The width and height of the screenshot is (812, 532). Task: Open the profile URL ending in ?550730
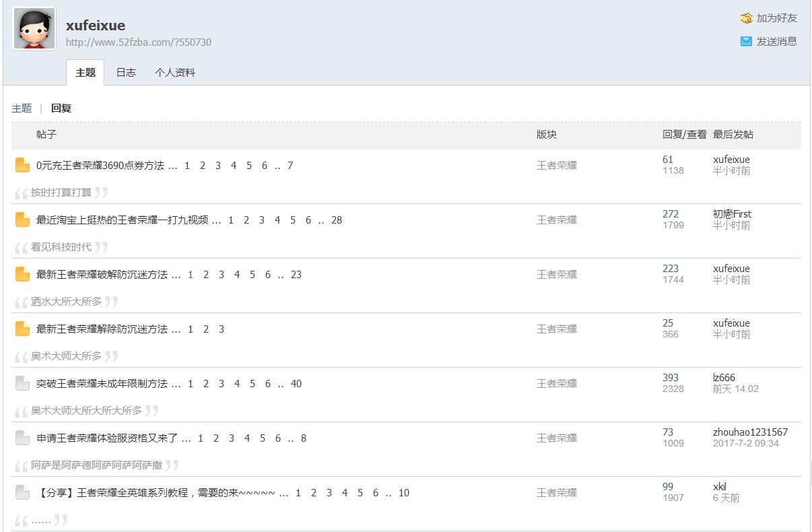[x=139, y=42]
